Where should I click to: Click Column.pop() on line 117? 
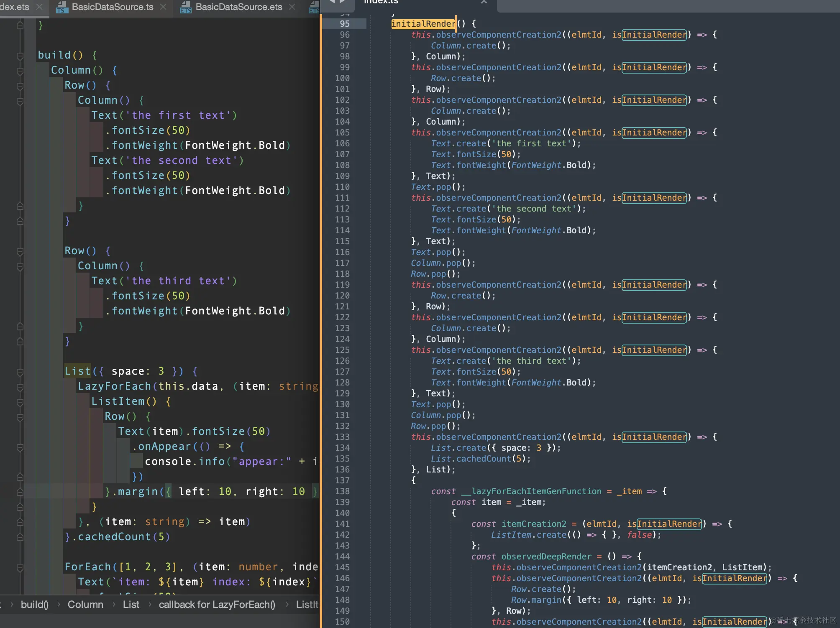click(x=443, y=263)
